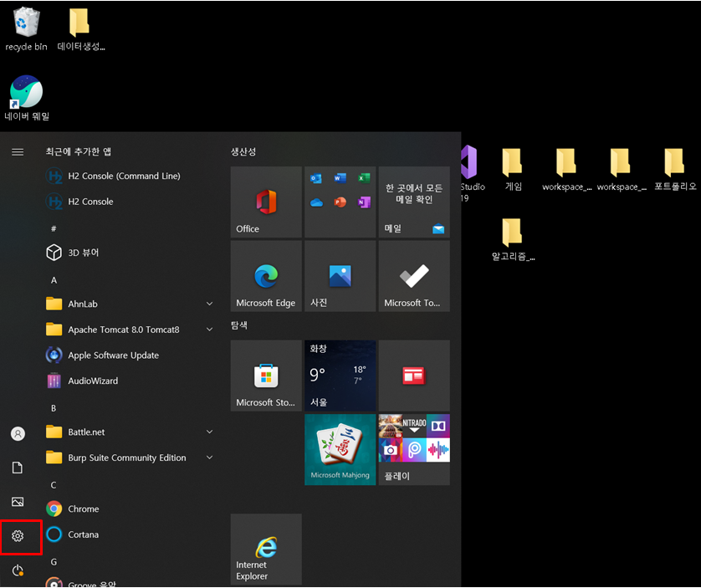Open 3D 뷰어 app
The image size is (701, 588).
point(73,253)
